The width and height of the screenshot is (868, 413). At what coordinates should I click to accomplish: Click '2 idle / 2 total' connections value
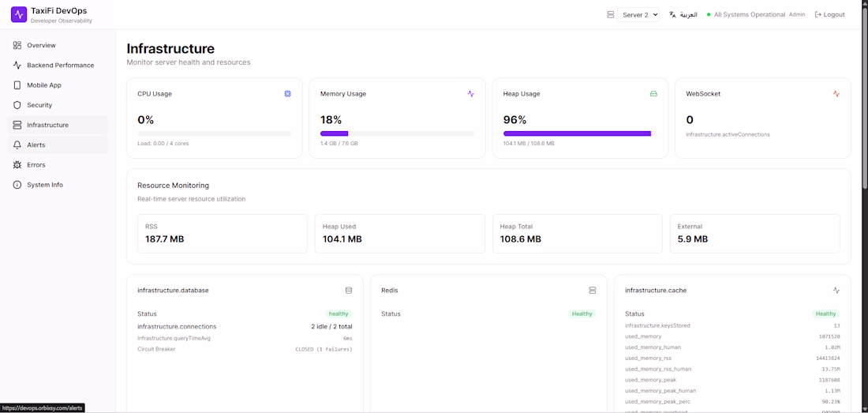[331, 327]
